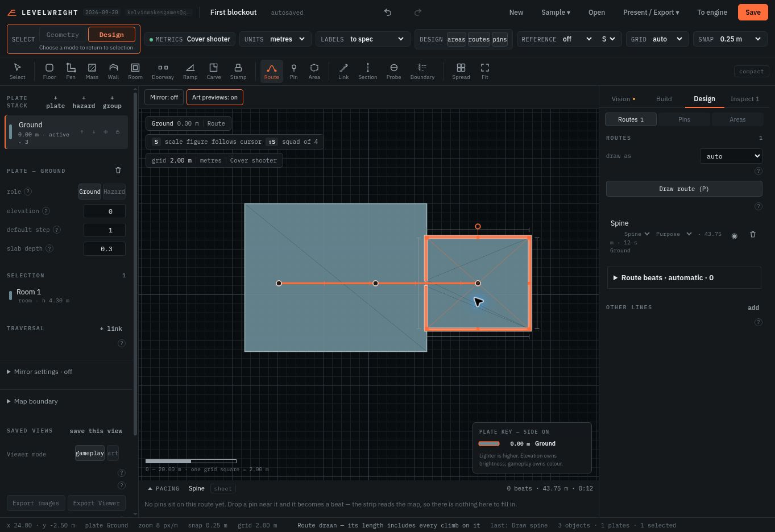Click the Draw route (P) button
The height and width of the screenshot is (532, 775).
click(x=684, y=189)
